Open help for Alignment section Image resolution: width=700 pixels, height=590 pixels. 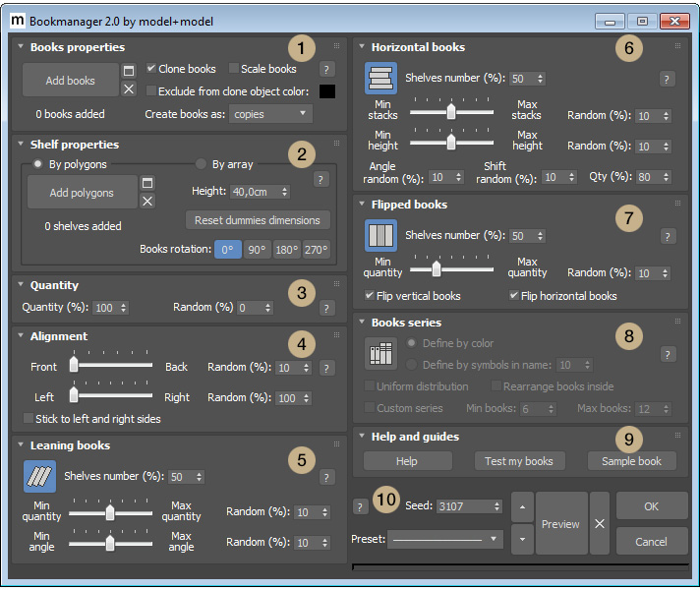pos(326,368)
